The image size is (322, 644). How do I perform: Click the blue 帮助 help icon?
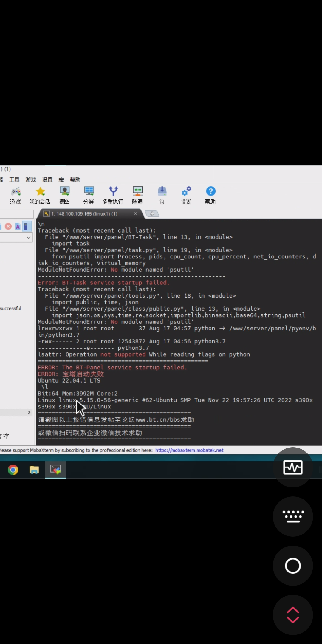pyautogui.click(x=210, y=196)
